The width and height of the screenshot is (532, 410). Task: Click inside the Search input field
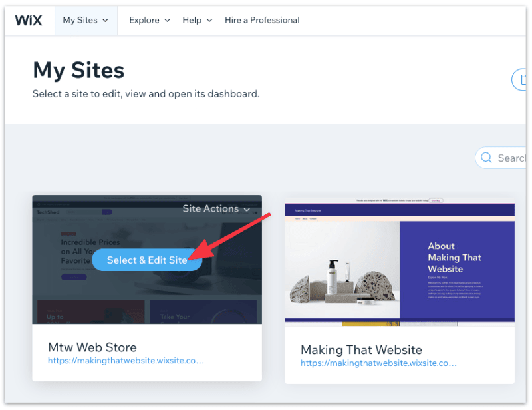515,158
